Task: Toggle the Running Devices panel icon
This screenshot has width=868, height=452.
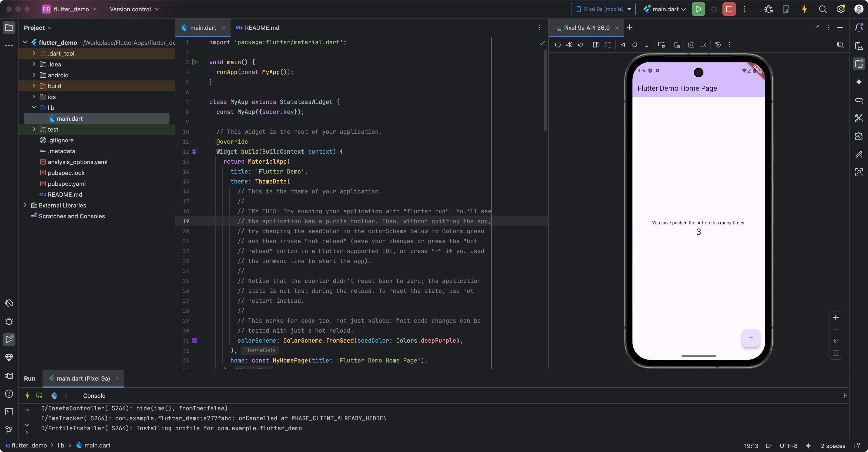Action: coord(859,64)
